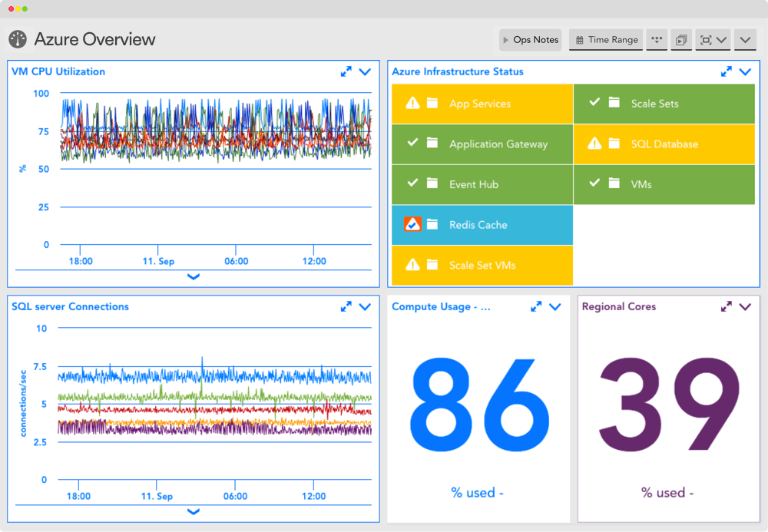Click the Scale Sets folder icon
Viewport: 768px width, 532px height.
614,102
